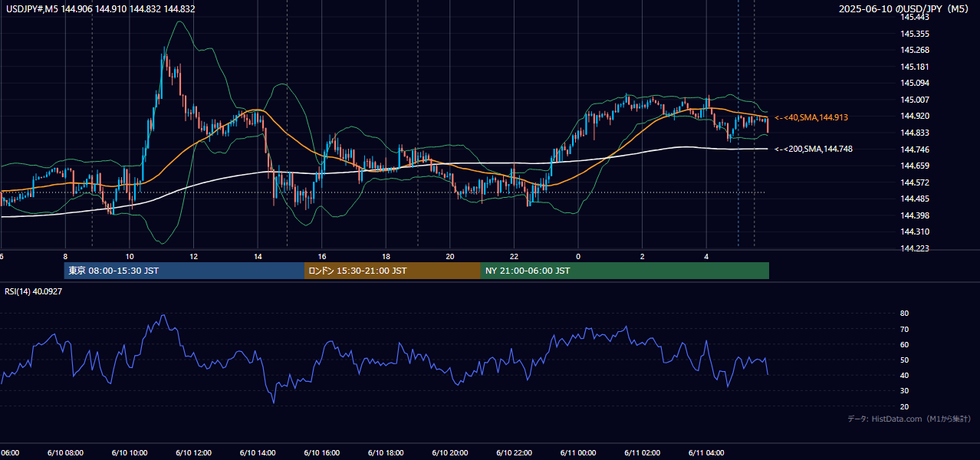The height and width of the screenshot is (460, 980).
Task: Click hour tick 16 under the price chart
Action: 322,256
